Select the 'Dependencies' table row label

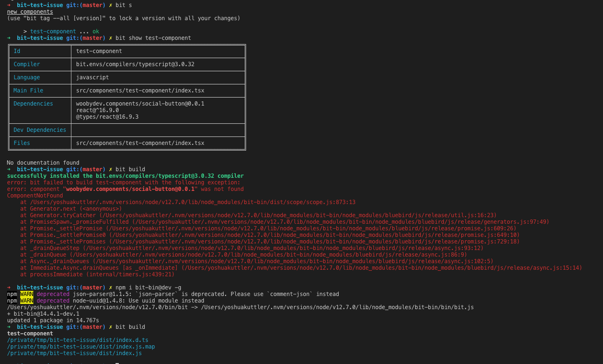(33, 103)
